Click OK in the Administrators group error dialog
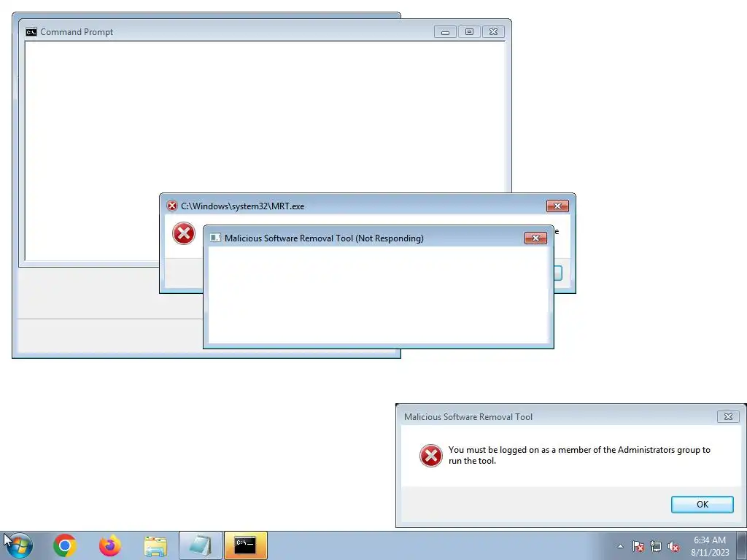This screenshot has width=747, height=560. point(702,505)
